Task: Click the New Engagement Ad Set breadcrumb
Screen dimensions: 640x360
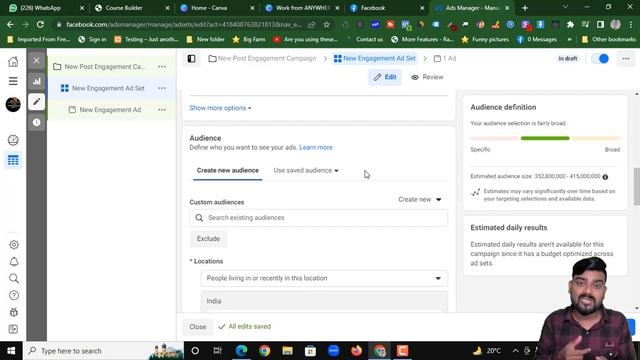Action: point(375,58)
